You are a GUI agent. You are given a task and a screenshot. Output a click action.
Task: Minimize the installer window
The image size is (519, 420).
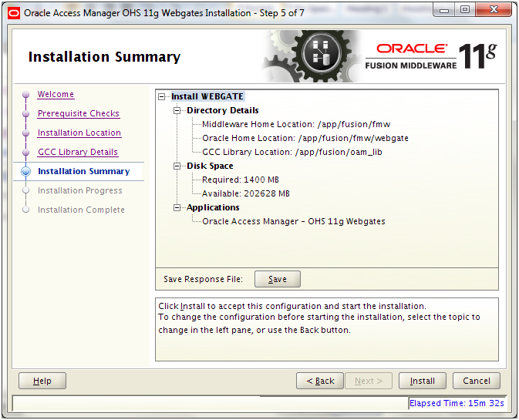click(x=444, y=10)
